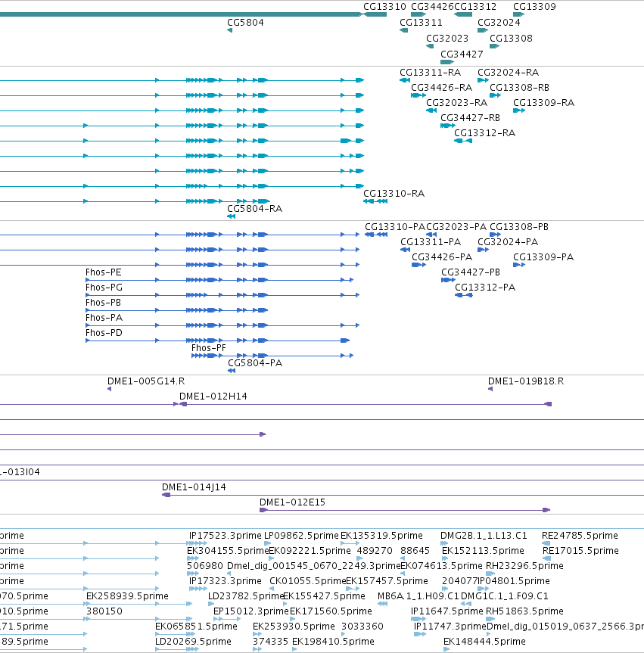The width and height of the screenshot is (644, 653).
Task: Click the Fhos-PA isoform label
Action: point(104,318)
